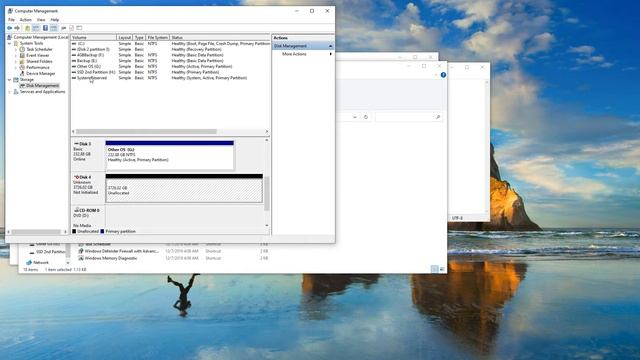Click the toolbar icon right of Action Pane
The image size is (640, 360).
click(x=63, y=28)
